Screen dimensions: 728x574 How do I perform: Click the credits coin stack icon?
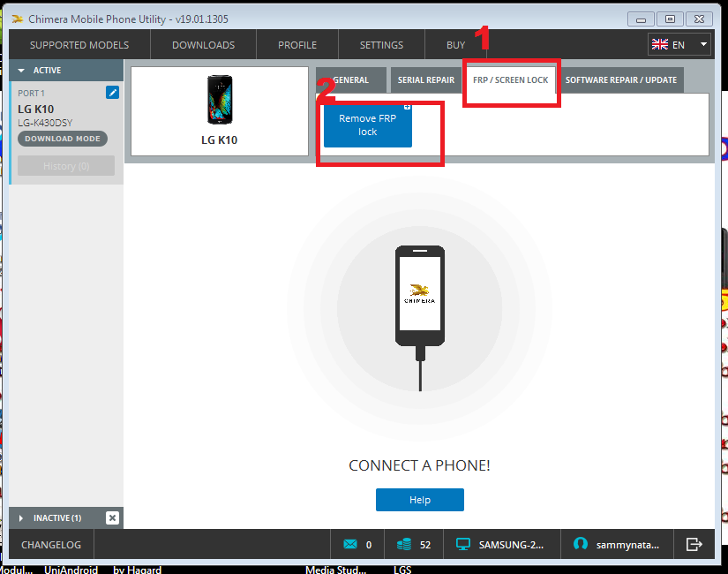[x=404, y=544]
